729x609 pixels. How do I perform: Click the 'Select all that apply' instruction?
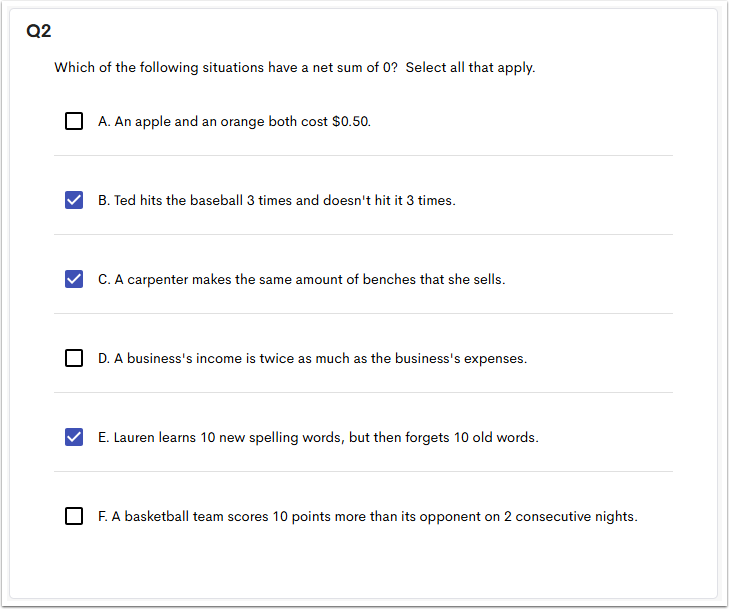470,68
